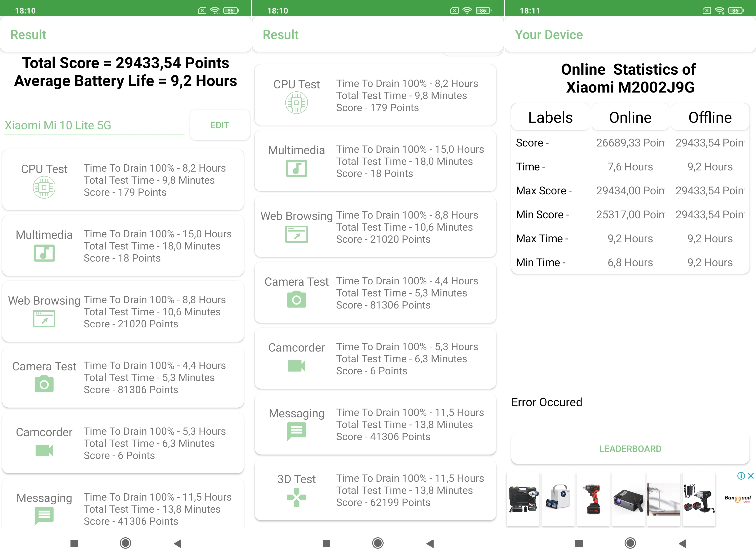Tap the Android home button in right screen

point(630,543)
